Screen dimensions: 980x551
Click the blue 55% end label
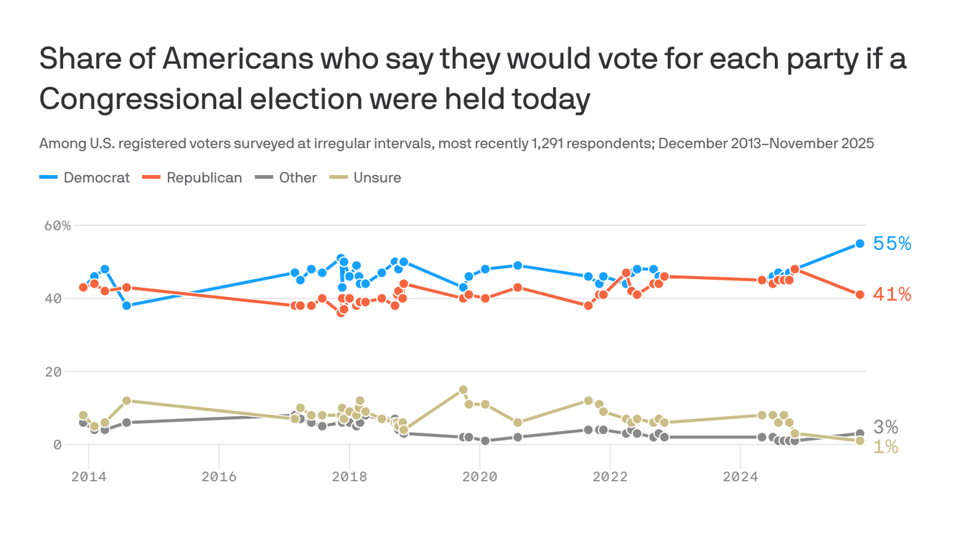coord(892,244)
